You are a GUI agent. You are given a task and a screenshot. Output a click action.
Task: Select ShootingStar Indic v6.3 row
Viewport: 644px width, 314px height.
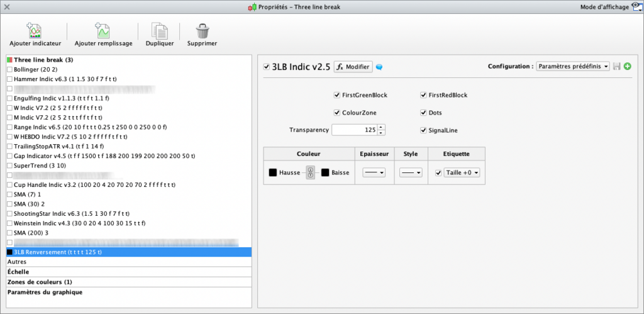click(x=128, y=214)
